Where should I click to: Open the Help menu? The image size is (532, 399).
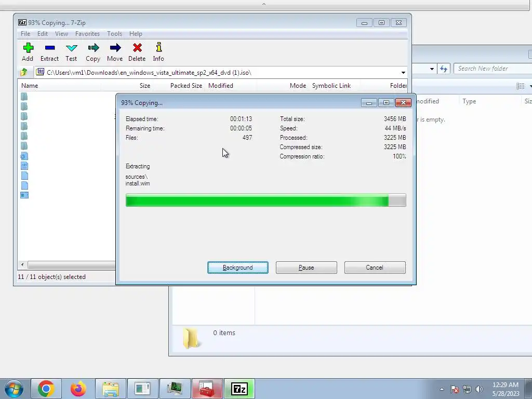pos(136,34)
